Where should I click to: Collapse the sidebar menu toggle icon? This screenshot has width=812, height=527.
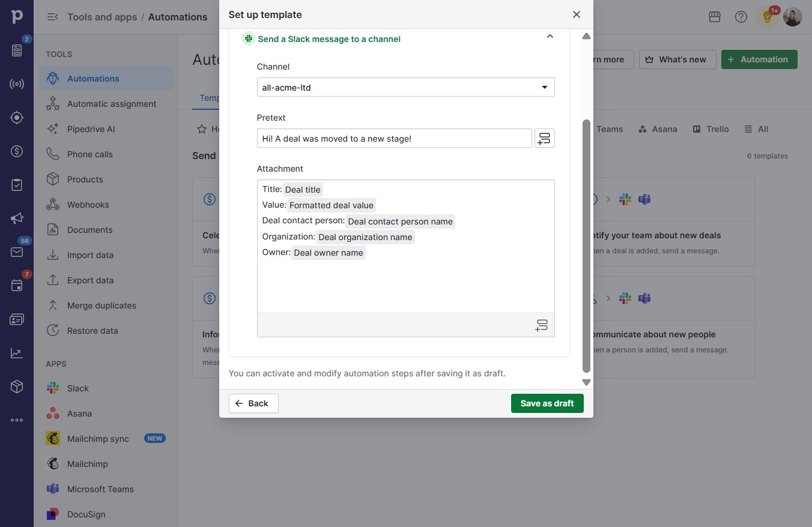[x=53, y=17]
